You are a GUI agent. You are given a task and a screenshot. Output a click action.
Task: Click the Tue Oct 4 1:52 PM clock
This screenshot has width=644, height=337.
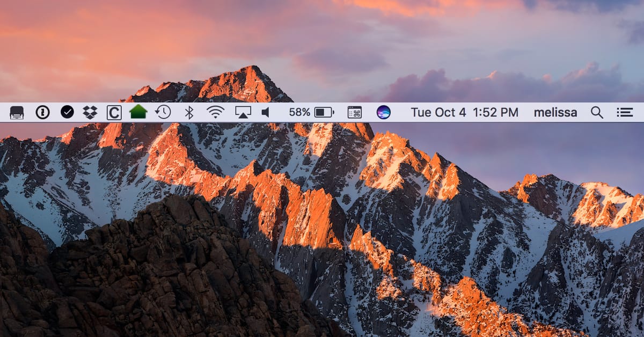[464, 112]
